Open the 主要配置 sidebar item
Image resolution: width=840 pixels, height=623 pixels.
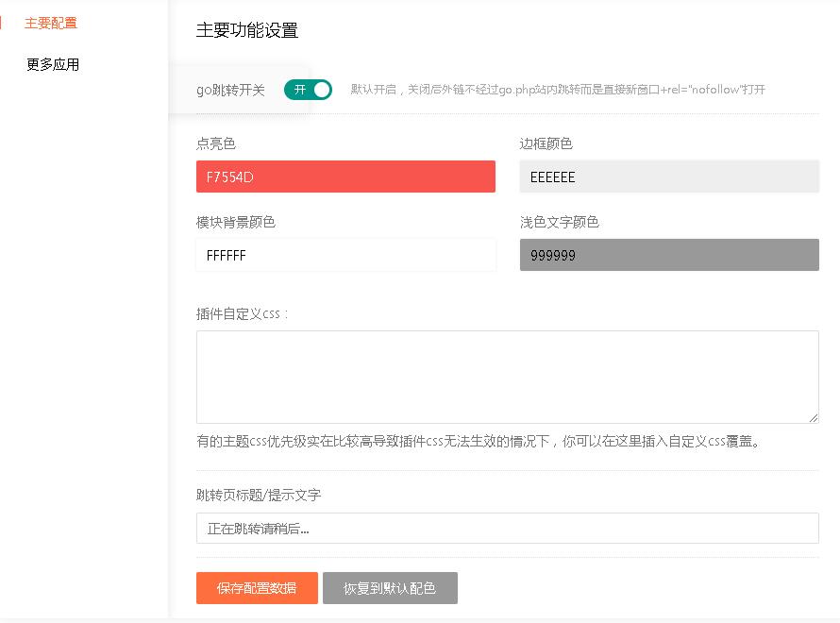pos(51,23)
